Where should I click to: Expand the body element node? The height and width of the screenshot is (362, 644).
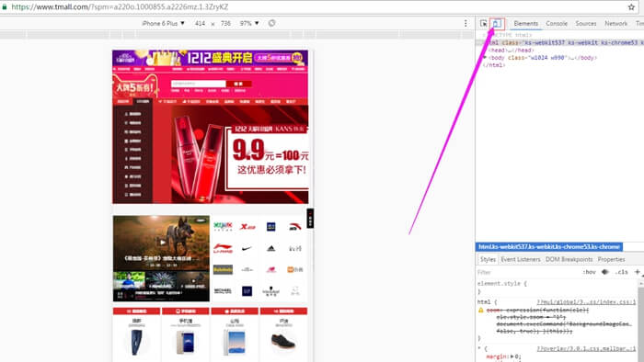point(485,58)
